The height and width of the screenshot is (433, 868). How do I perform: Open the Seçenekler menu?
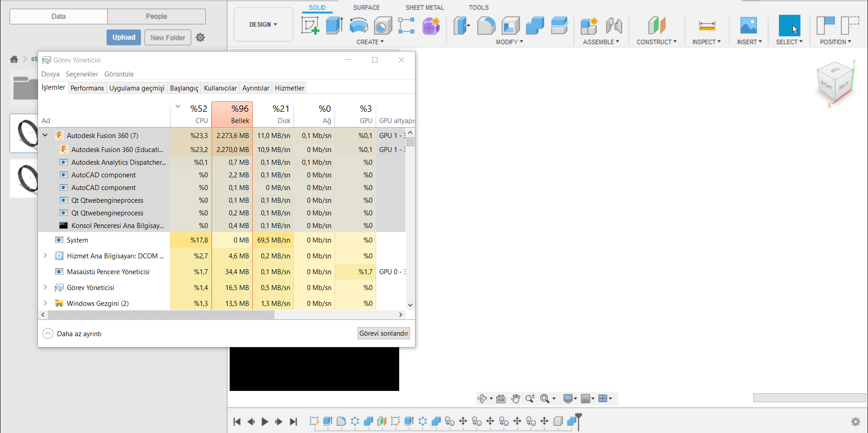point(82,74)
